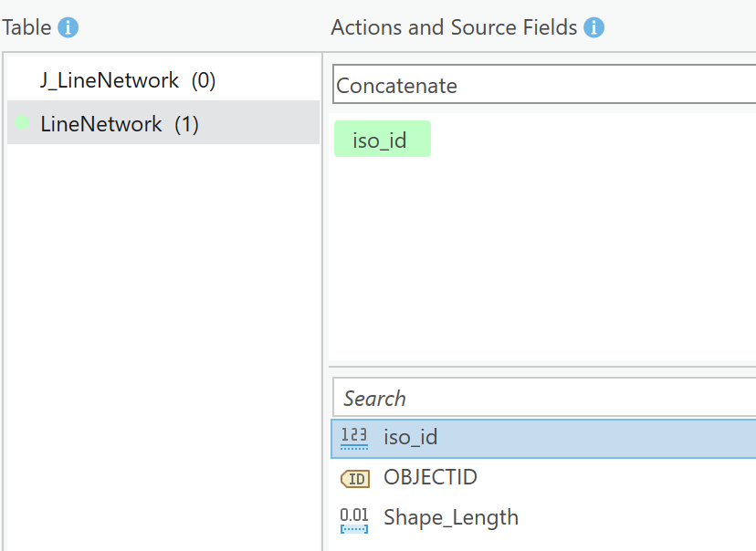Choose Shape_Length from the field list
Image resolution: width=756 pixels, height=551 pixels.
451,515
